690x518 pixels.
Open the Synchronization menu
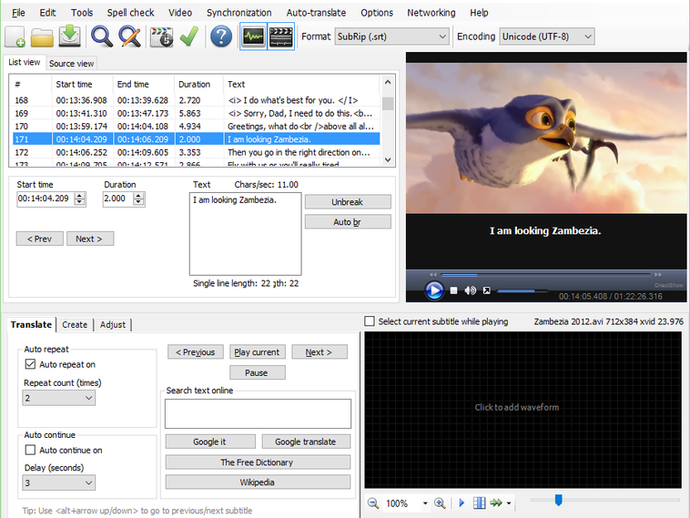pyautogui.click(x=239, y=13)
